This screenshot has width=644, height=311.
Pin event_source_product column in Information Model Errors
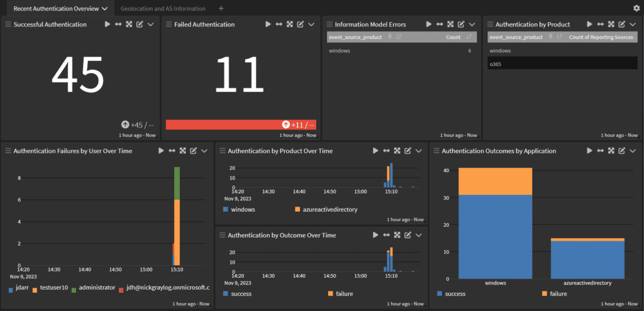coord(390,38)
